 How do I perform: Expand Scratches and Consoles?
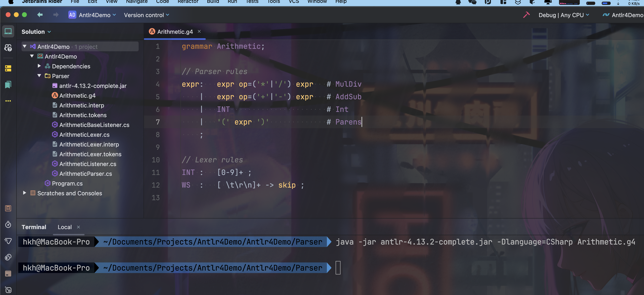[25, 193]
